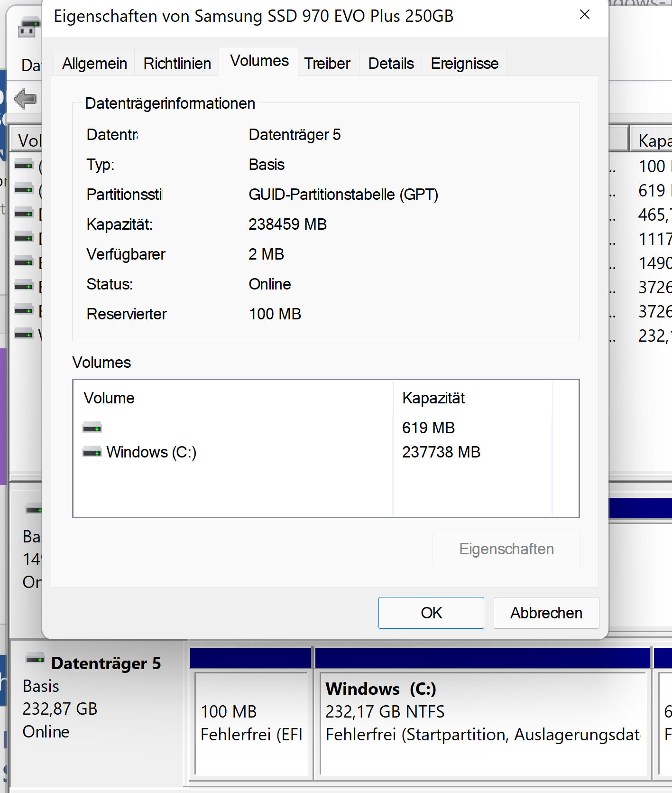The height and width of the screenshot is (793, 672).
Task: Click the 237738 MB capacity value
Action: pyautogui.click(x=441, y=452)
